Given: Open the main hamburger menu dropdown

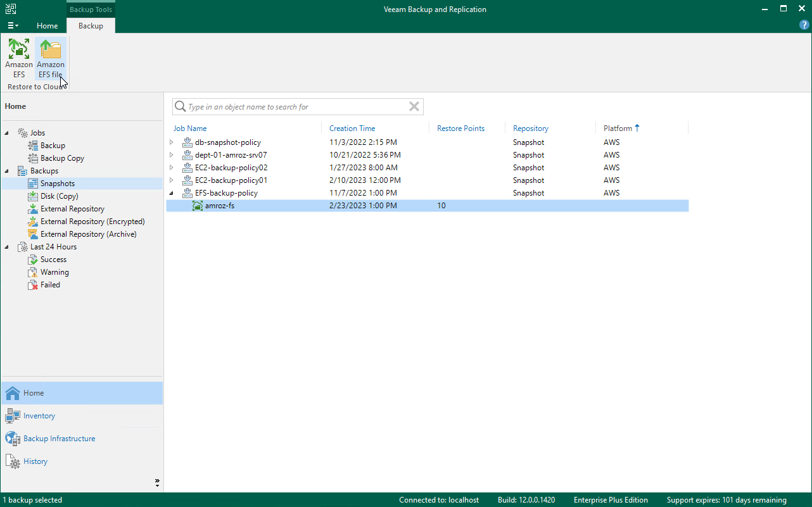Looking at the screenshot, I should 13,25.
